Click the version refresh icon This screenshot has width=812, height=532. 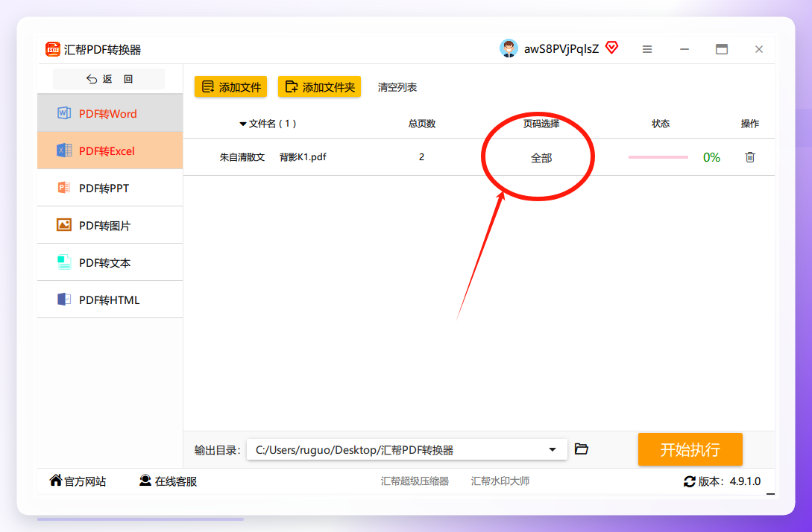pos(689,482)
